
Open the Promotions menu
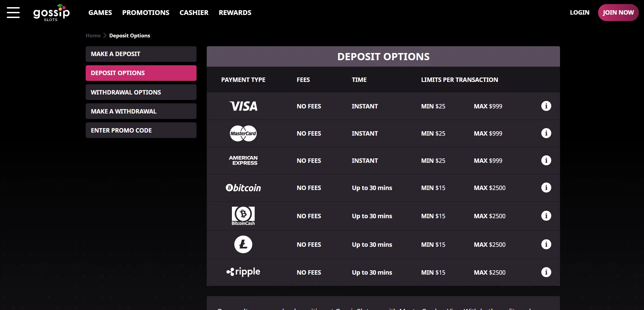click(146, 13)
